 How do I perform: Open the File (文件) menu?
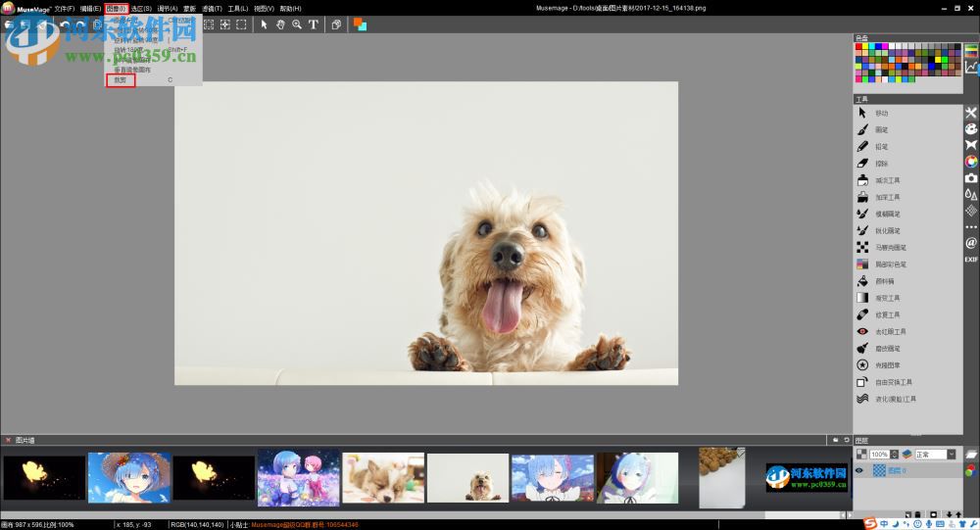(65, 8)
